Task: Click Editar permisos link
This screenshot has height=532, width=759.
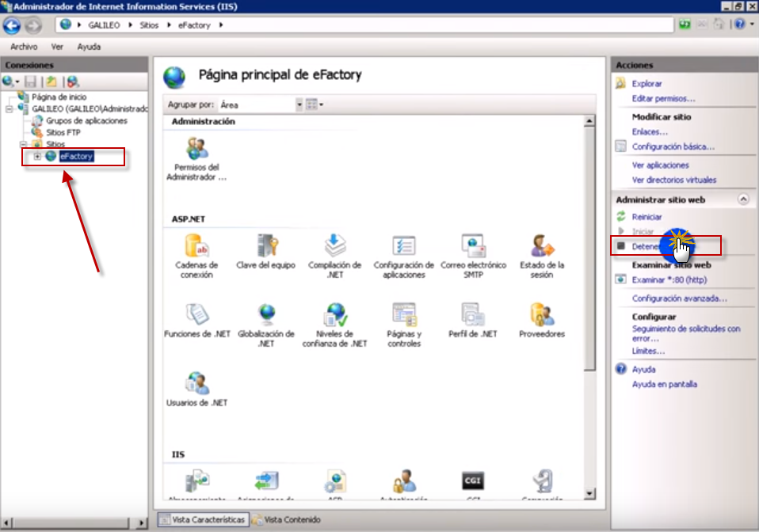Action: [x=664, y=99]
